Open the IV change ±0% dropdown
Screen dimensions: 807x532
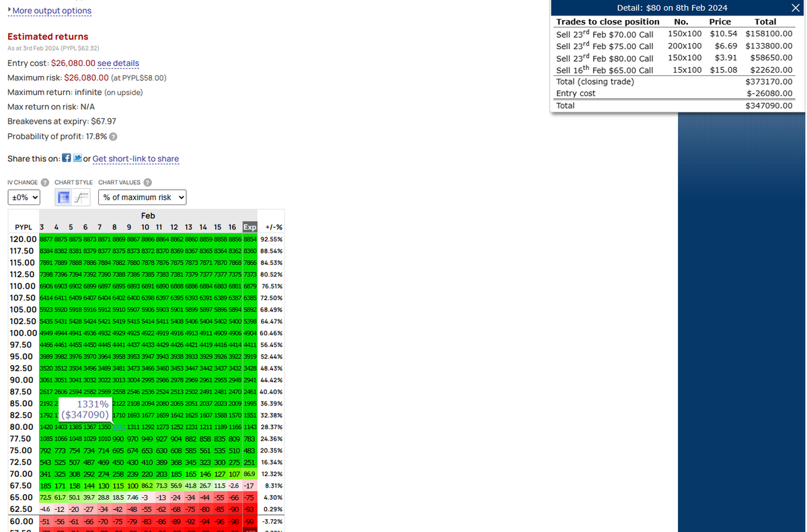pos(24,197)
